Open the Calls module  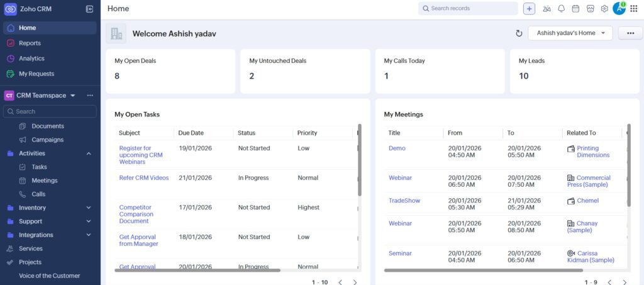(38, 194)
